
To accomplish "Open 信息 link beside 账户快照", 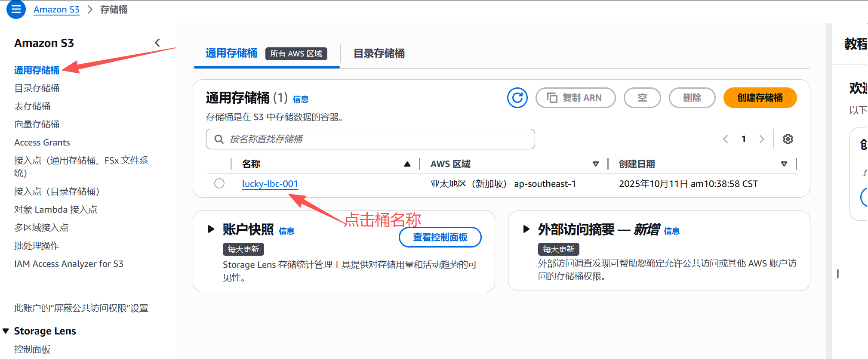I will (286, 231).
